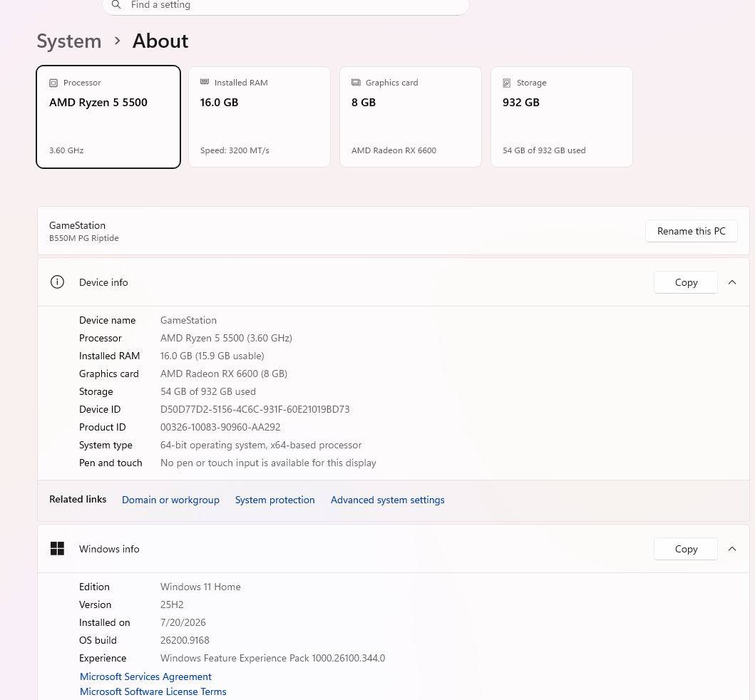
Task: Click the Installed RAM memory icon
Action: coord(205,82)
